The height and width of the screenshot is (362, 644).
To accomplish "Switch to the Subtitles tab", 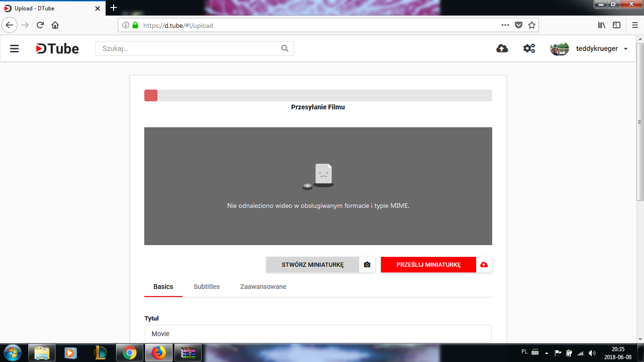I will click(x=206, y=287).
